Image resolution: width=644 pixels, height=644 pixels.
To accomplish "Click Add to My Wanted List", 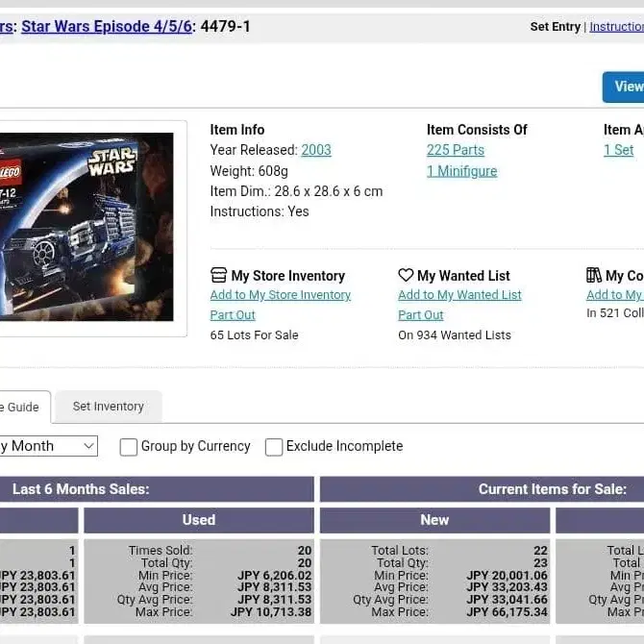I will (x=459, y=295).
